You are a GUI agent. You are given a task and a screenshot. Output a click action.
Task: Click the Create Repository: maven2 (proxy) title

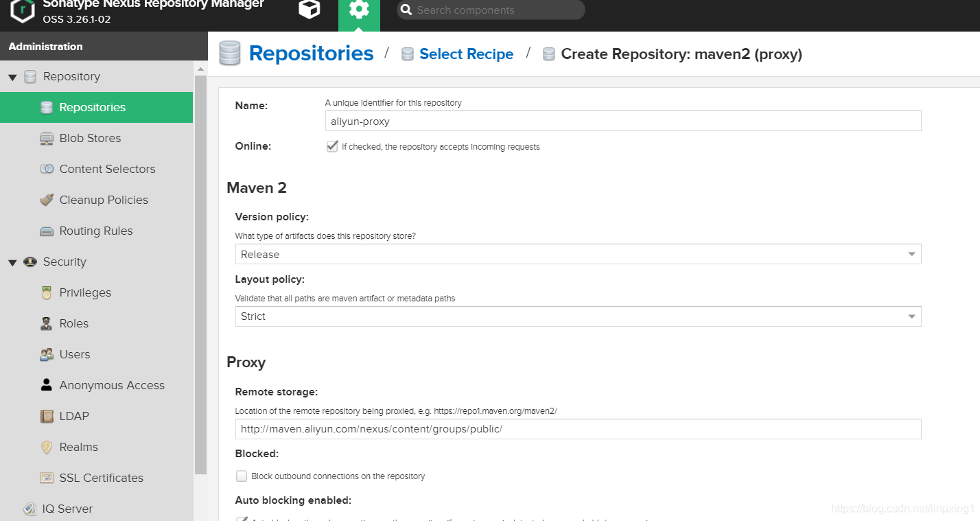[681, 54]
